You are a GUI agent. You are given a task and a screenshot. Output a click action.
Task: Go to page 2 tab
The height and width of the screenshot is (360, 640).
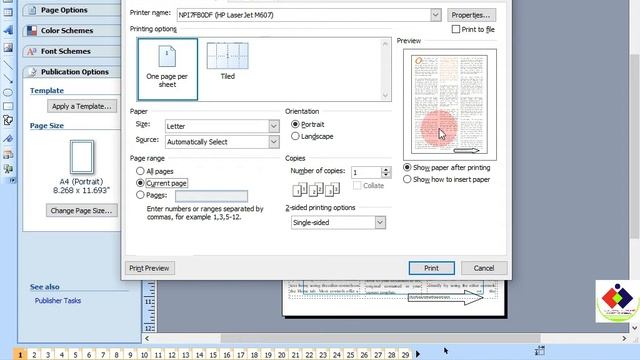pos(34,355)
